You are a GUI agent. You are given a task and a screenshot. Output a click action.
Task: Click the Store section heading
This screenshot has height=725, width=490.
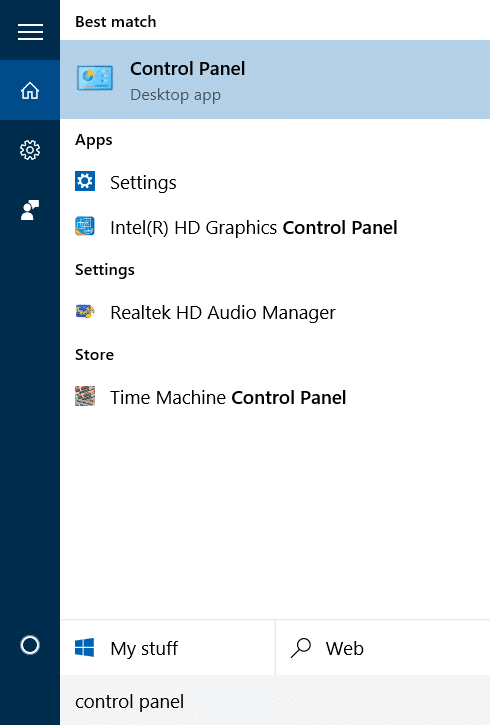pos(94,355)
